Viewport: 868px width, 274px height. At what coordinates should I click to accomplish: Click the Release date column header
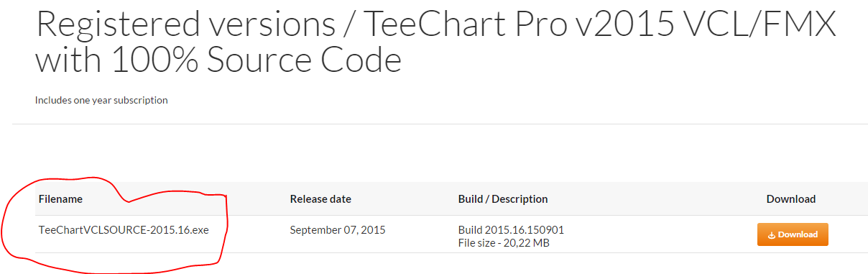tap(320, 199)
